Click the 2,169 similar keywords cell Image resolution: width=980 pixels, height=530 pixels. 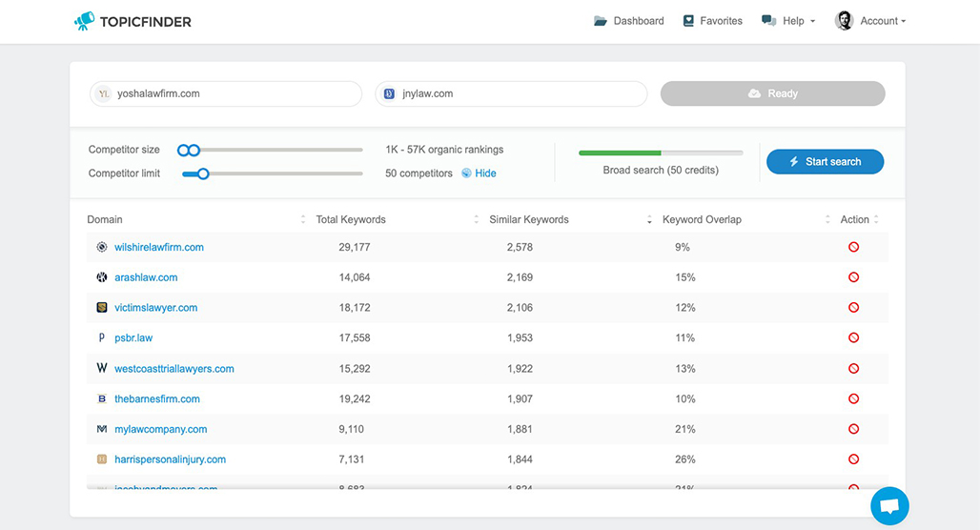tap(520, 276)
